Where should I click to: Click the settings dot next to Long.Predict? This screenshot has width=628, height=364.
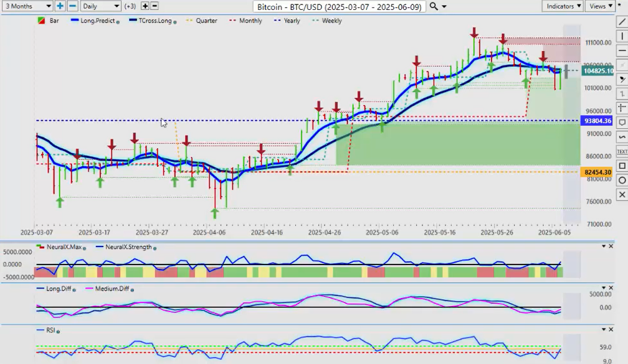coord(118,22)
